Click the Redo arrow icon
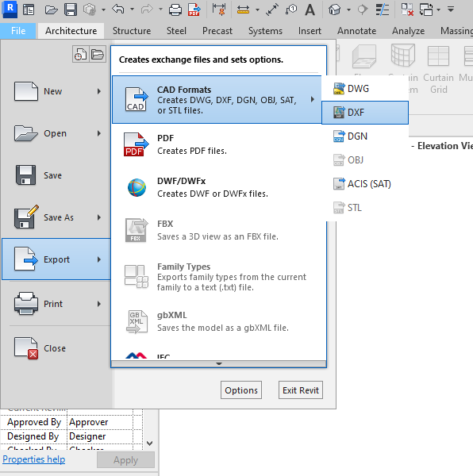Screen dimensions: 473x476 pyautogui.click(x=147, y=10)
